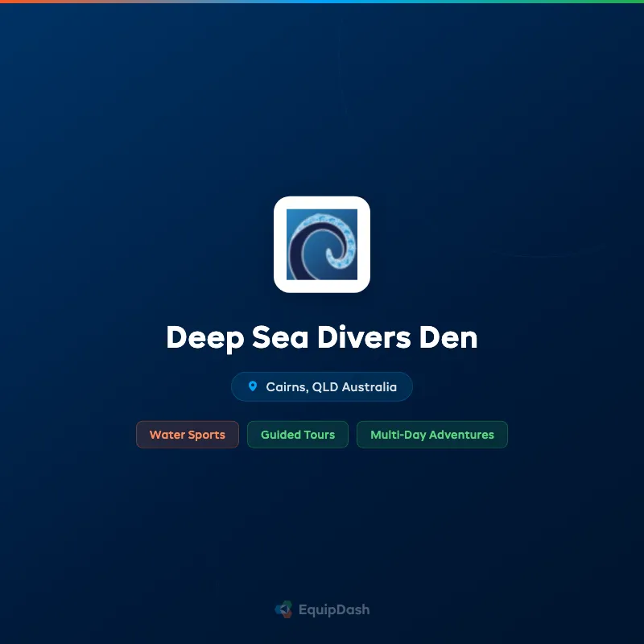
Task: Tap the pin glyph inside the location pill
Action: [254, 386]
